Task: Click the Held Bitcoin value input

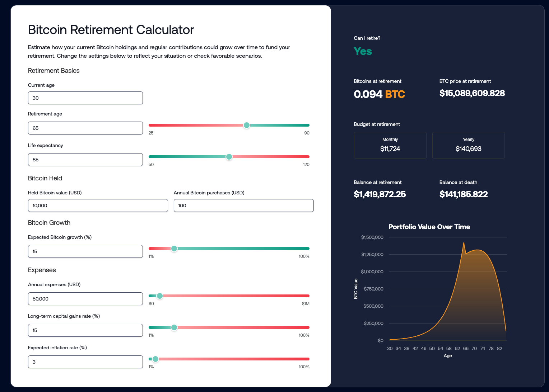Action: [x=98, y=206]
